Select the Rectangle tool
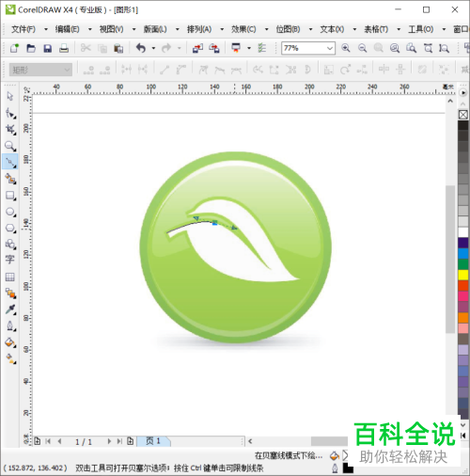Viewport: 470px width, 476px height. [x=10, y=196]
